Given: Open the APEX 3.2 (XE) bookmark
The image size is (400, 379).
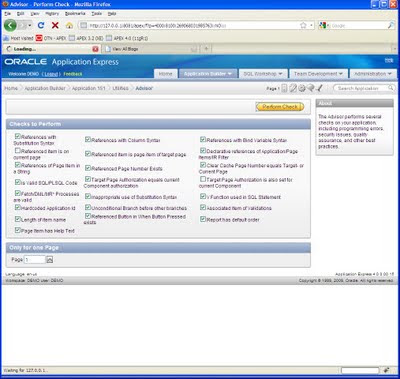Looking at the screenshot, I should pyautogui.click(x=86, y=38).
